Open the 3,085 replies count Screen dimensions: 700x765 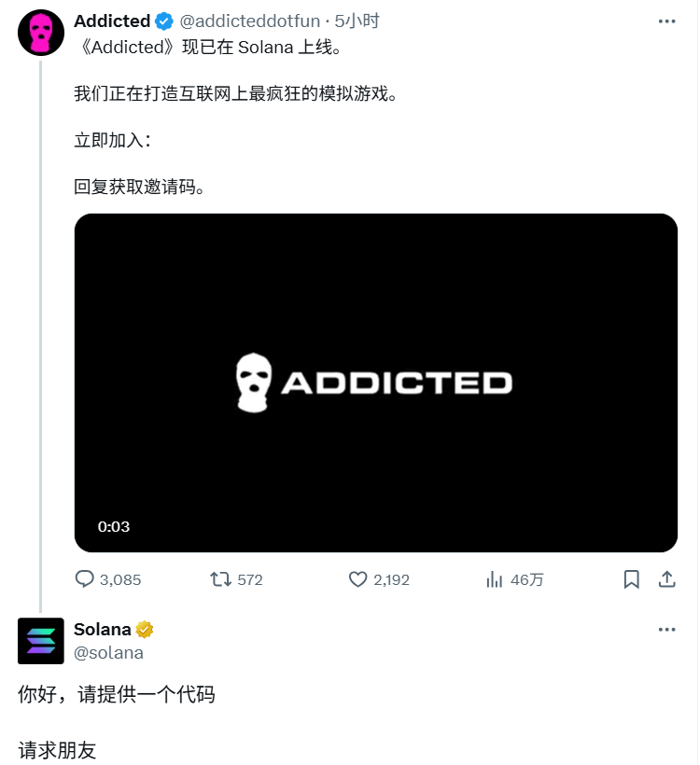(120, 579)
